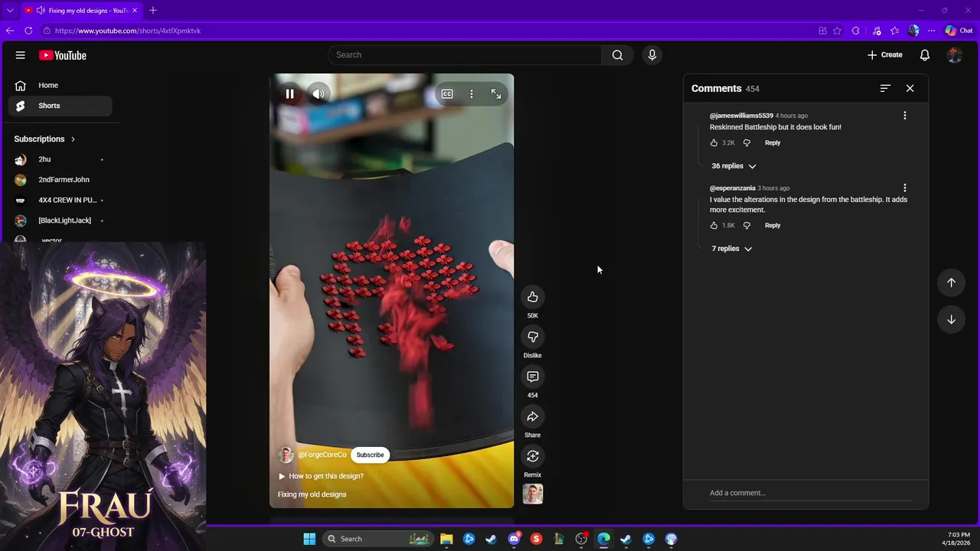
Task: Open the @ForgeCoreCo channel link
Action: pyautogui.click(x=322, y=455)
